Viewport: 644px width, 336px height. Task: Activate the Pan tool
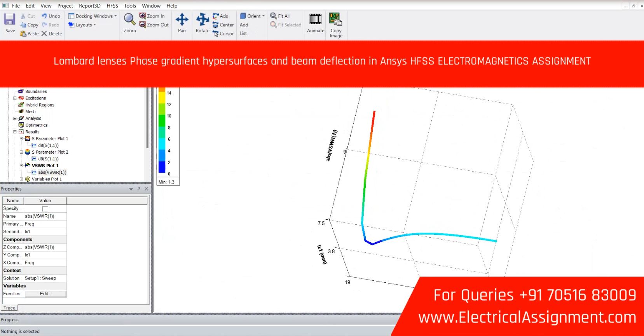point(182,19)
